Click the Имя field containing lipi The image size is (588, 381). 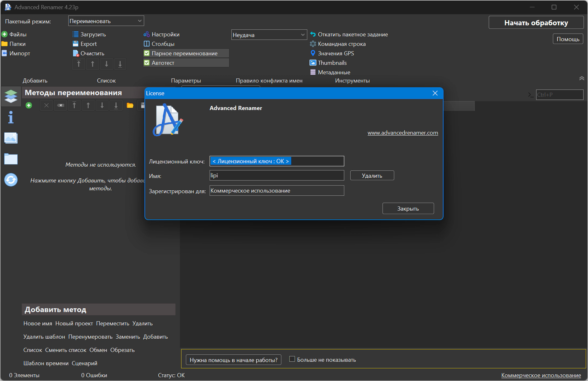pos(277,175)
